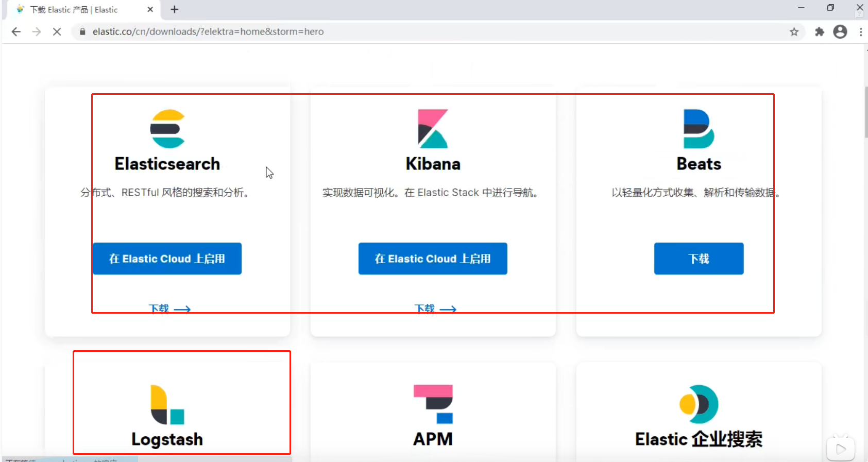
Task: Bookmark this page with the star icon
Action: tap(794, 32)
